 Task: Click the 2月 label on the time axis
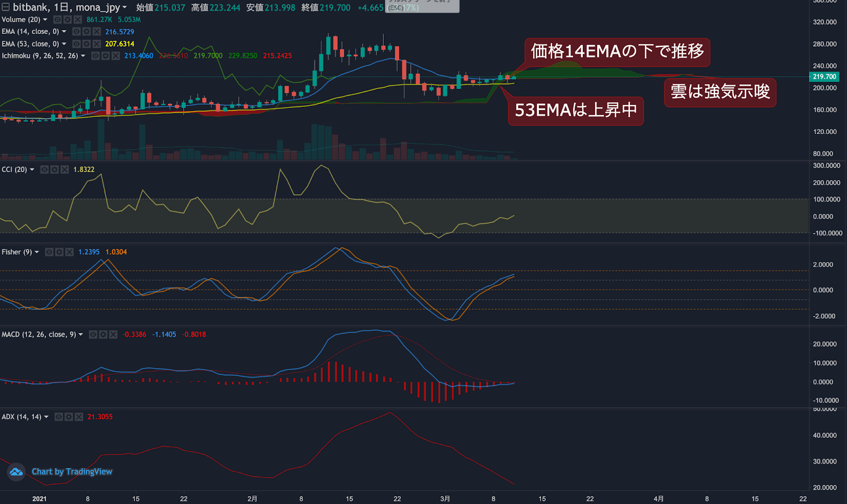click(x=253, y=499)
